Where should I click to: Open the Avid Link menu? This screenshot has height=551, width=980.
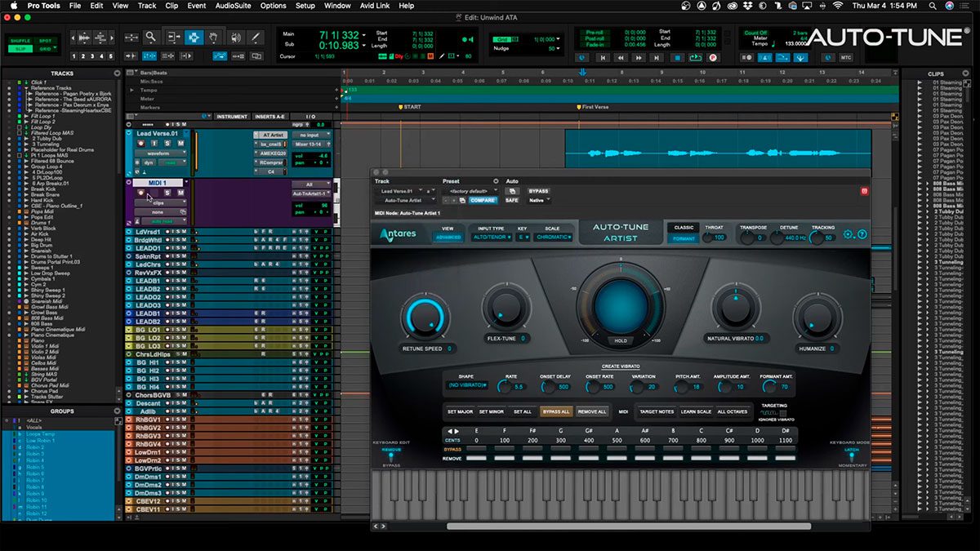pyautogui.click(x=375, y=6)
